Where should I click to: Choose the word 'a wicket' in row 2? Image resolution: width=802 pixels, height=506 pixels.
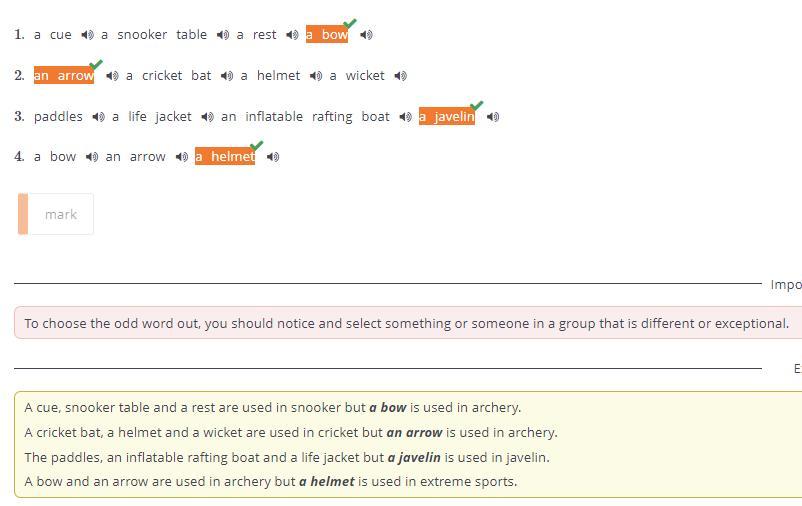357,76
